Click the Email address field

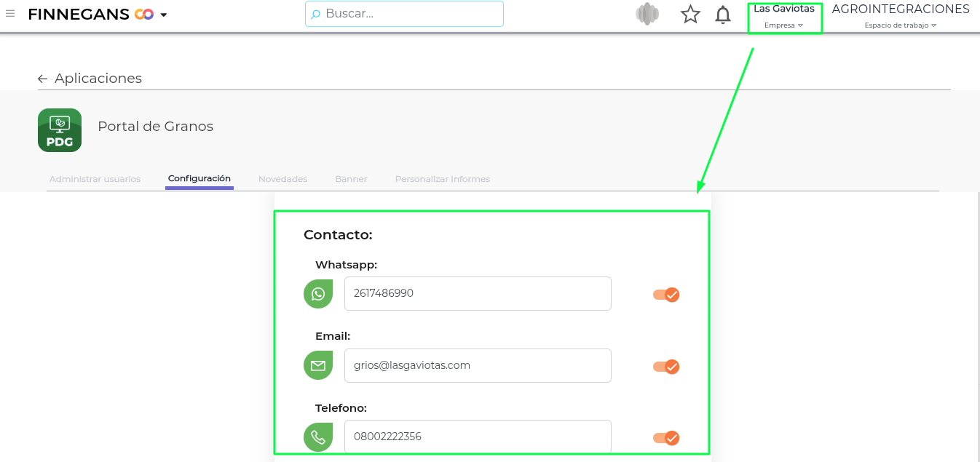(x=478, y=365)
